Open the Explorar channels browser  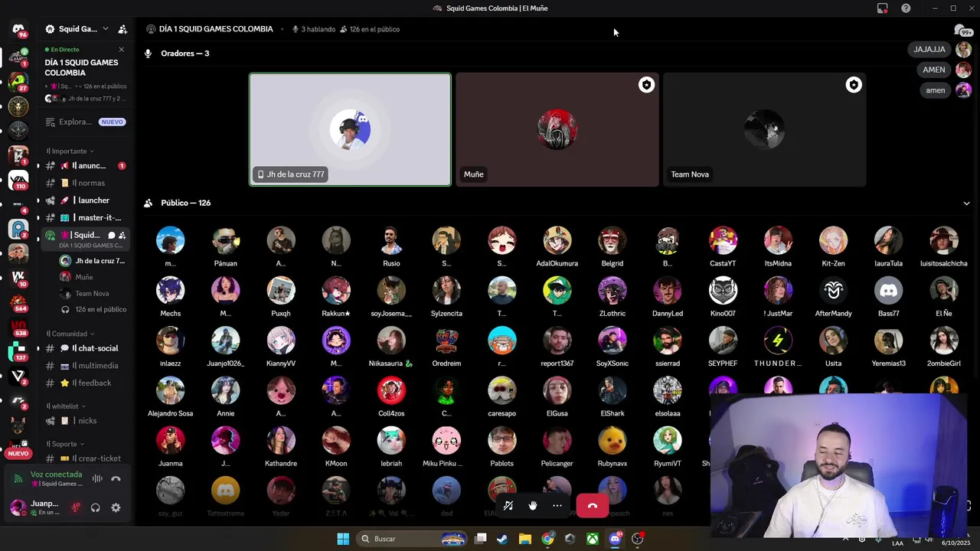tap(85, 122)
